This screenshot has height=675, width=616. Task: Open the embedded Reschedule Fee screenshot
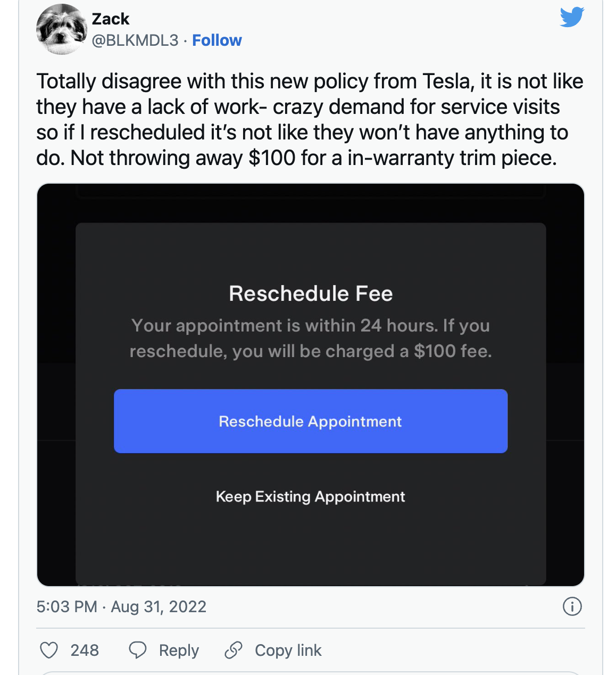pyautogui.click(x=311, y=385)
